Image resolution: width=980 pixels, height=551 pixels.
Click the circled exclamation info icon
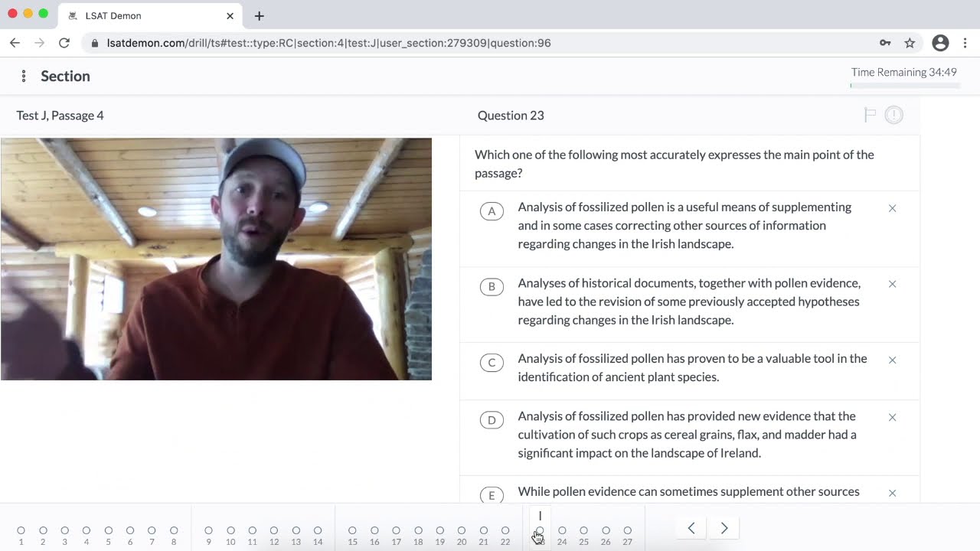click(893, 115)
